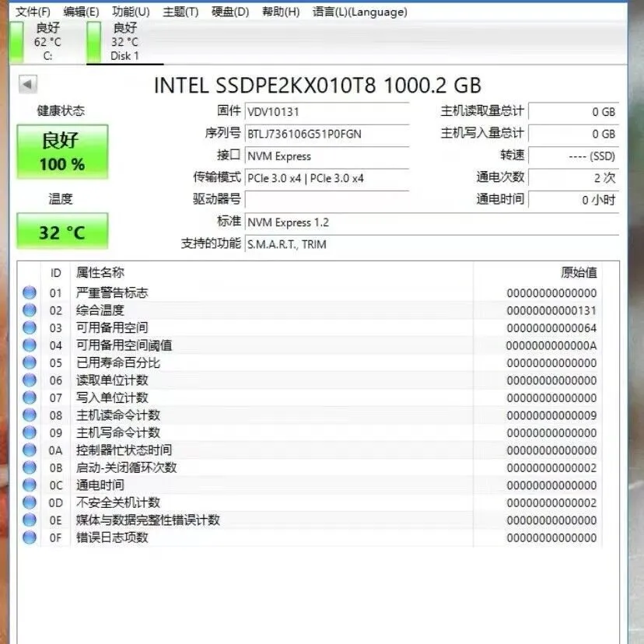Screen dimensions: 644x644
Task: Click the 属性名称 column header
Action: (100, 272)
